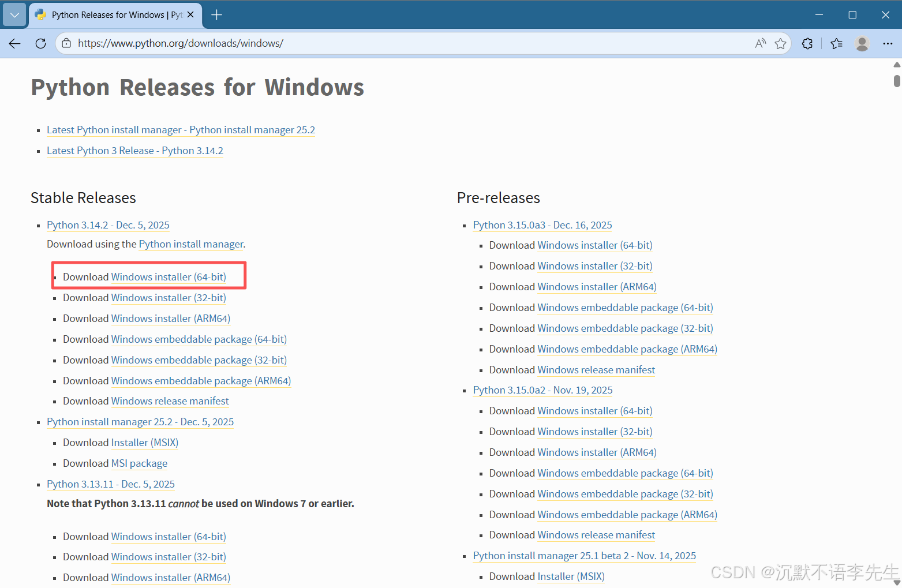Open a new browser tab
The width and height of the screenshot is (902, 588).
click(x=217, y=15)
